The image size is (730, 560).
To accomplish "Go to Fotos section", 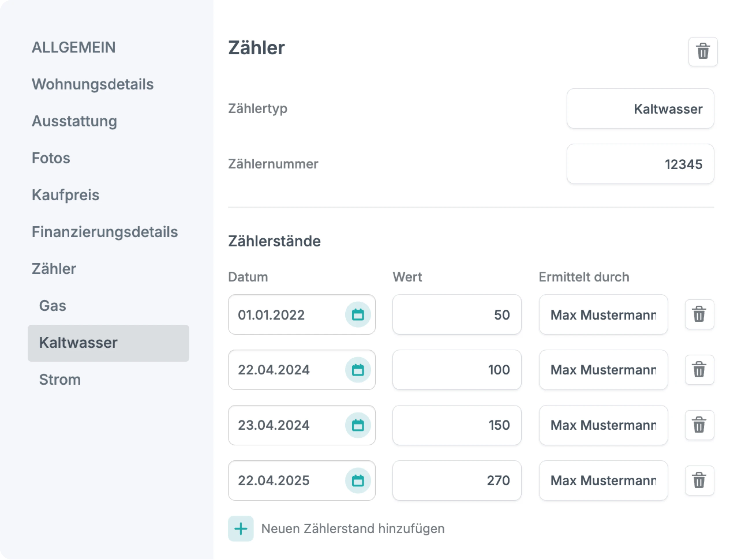I will 51,158.
